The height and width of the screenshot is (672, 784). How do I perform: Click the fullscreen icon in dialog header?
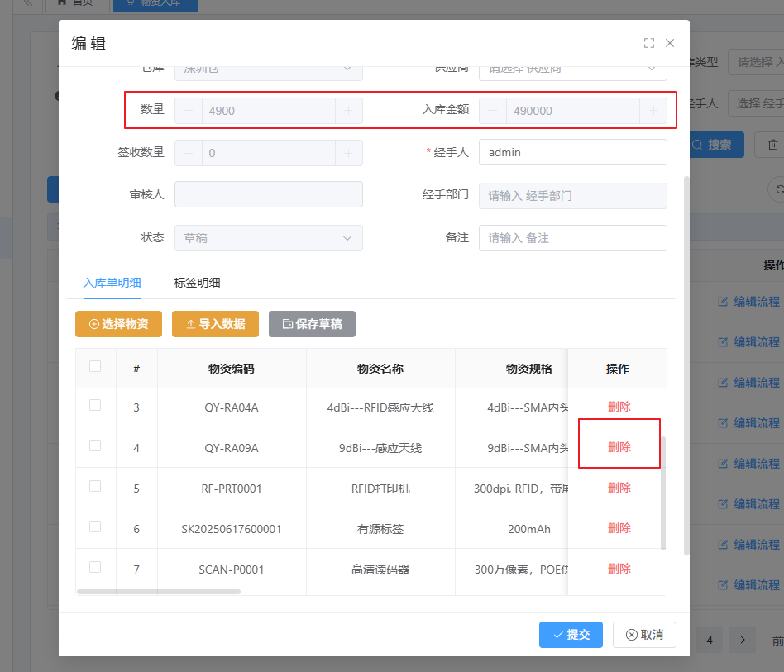649,43
